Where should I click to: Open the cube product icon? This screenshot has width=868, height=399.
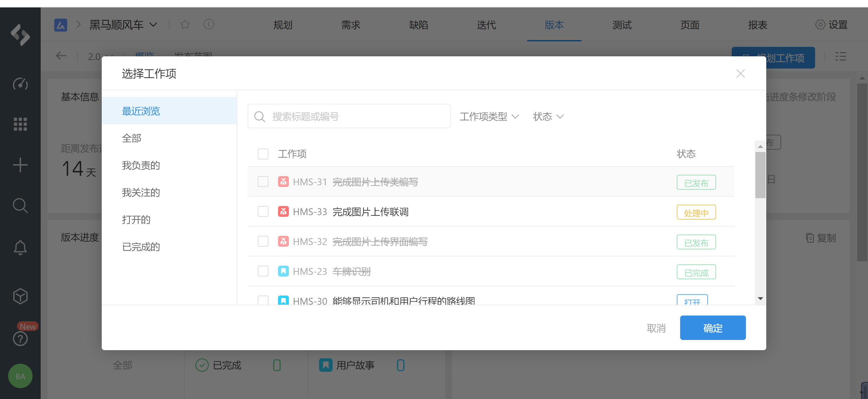[20, 296]
